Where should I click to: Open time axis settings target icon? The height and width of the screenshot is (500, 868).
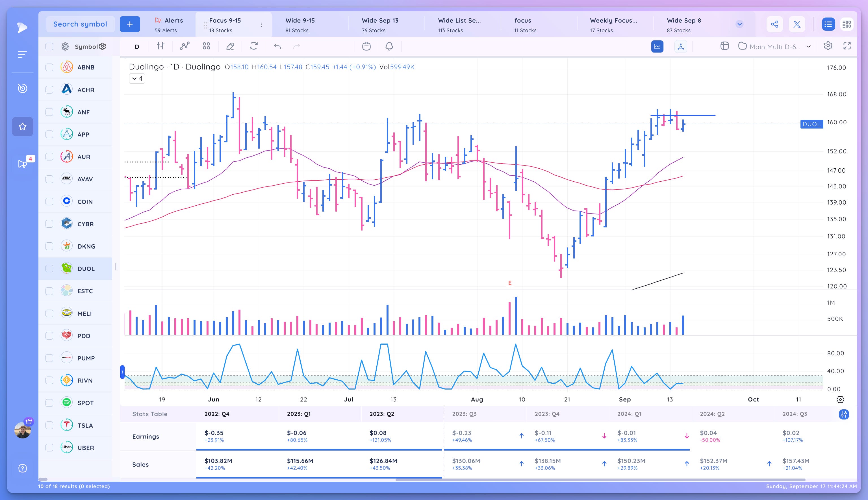tap(840, 399)
